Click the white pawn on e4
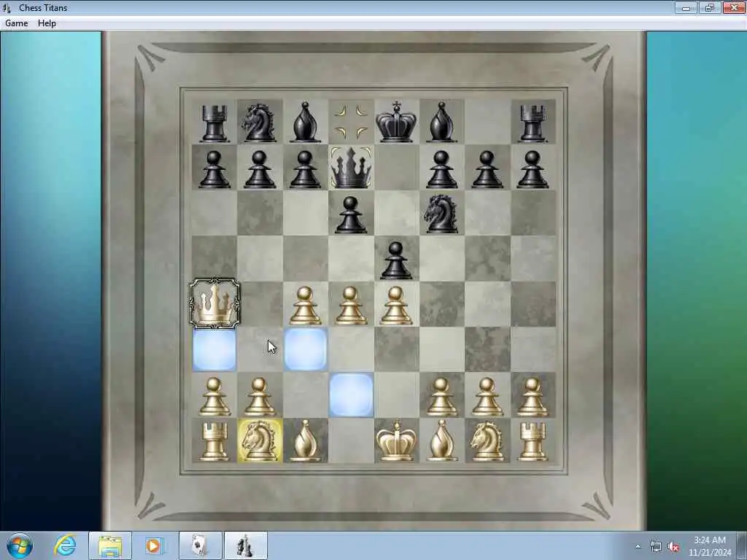Viewport: 747px width, 560px height. (x=396, y=306)
